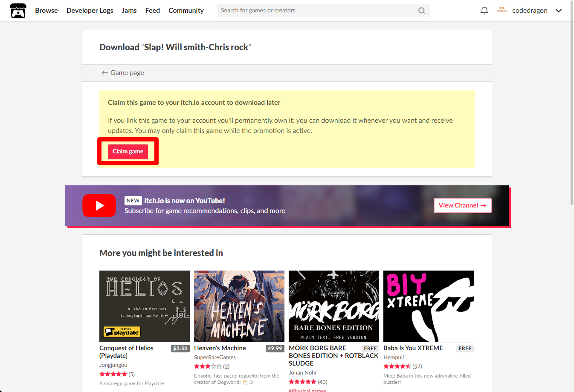Focus the search games or creators field
The width and height of the screenshot is (574, 392).
[323, 11]
